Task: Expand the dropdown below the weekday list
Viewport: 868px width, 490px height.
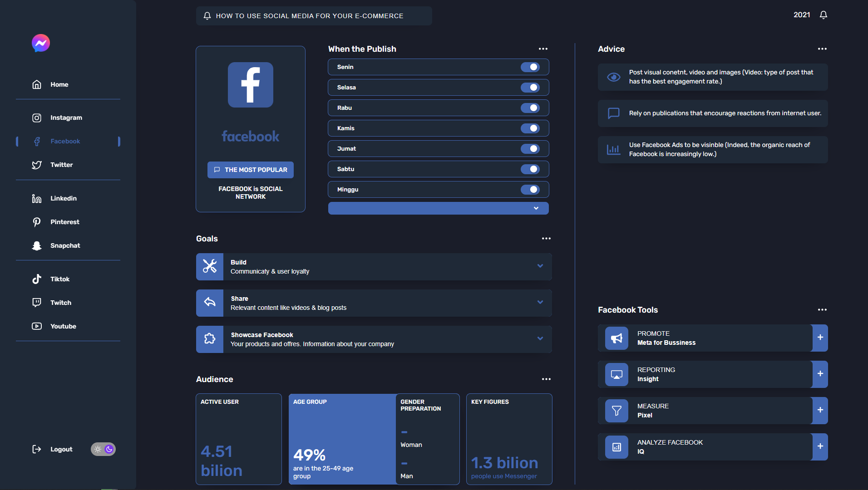Action: tap(536, 208)
